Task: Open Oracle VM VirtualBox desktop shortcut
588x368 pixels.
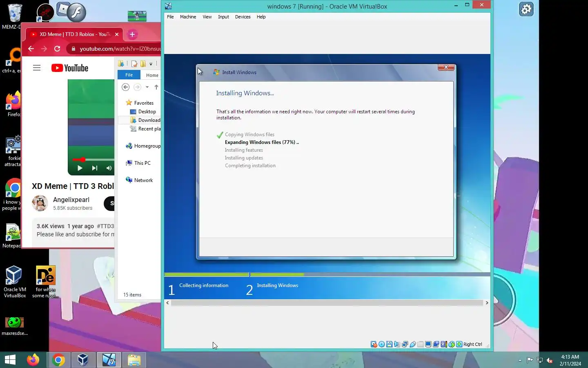Action: 14,281
